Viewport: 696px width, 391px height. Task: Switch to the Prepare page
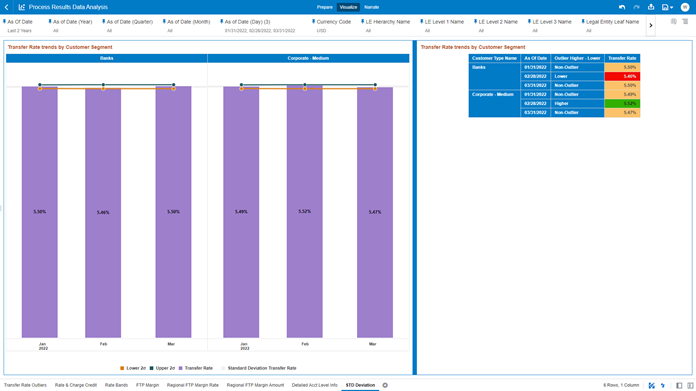click(x=324, y=7)
